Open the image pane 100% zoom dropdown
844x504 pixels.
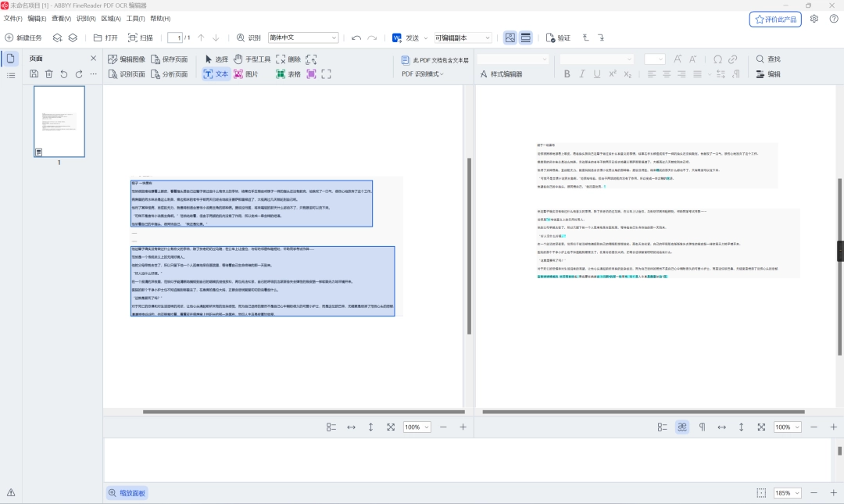pos(417,427)
